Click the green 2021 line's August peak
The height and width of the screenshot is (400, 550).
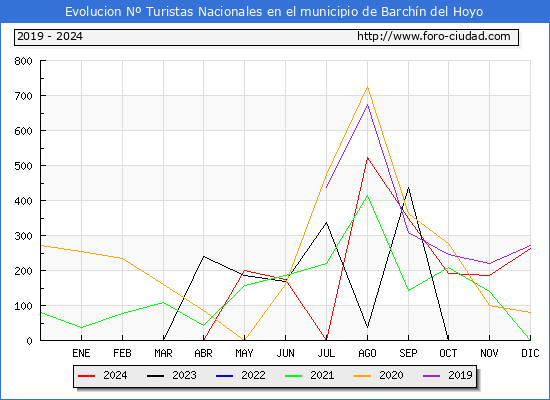(367, 196)
